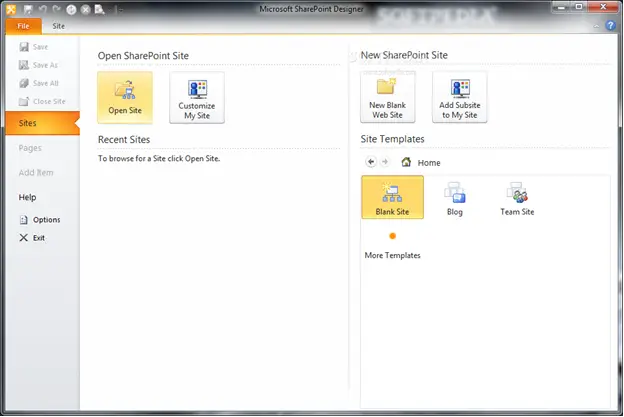Image resolution: width=624 pixels, height=417 pixels.
Task: Click 'To browse for a Site' hint text
Action: 159,158
